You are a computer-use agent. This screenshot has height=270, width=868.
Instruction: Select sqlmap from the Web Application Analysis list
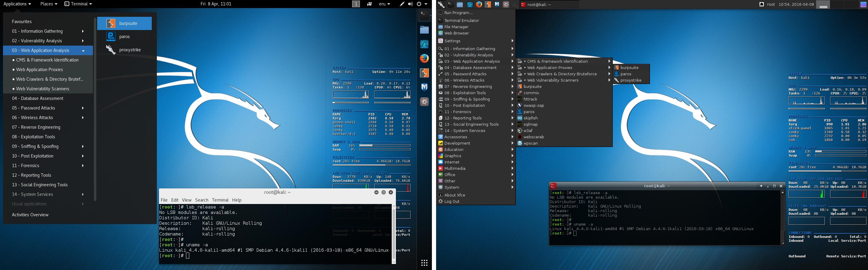530,124
